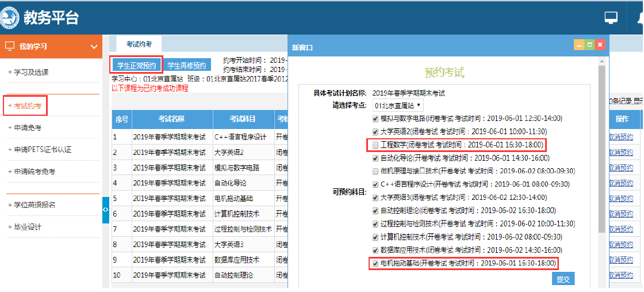Check the 微机原理与接口技术 checkbox
Screen dimensions: 644x292
[x=375, y=171]
